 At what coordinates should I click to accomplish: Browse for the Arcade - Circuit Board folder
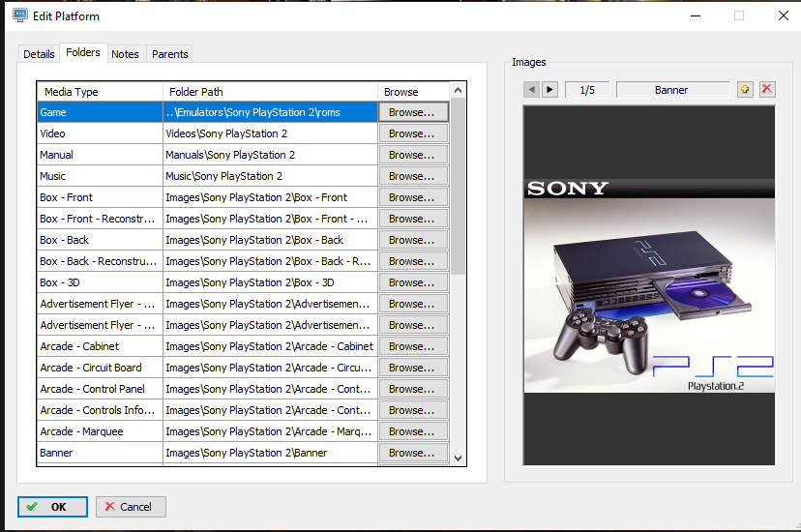pyautogui.click(x=413, y=368)
